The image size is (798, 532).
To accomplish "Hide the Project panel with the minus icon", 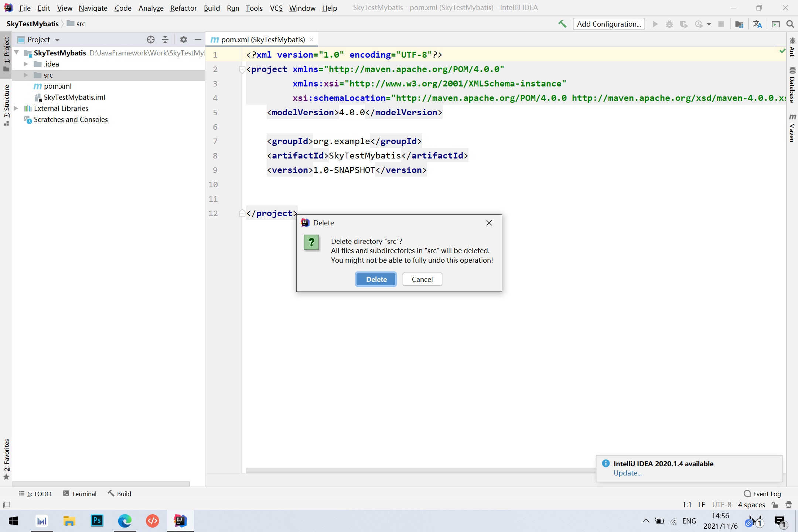I will click(x=198, y=40).
